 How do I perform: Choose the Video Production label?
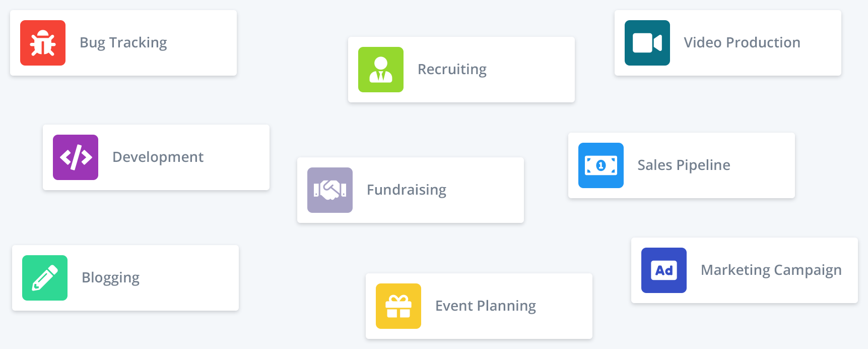coord(742,43)
